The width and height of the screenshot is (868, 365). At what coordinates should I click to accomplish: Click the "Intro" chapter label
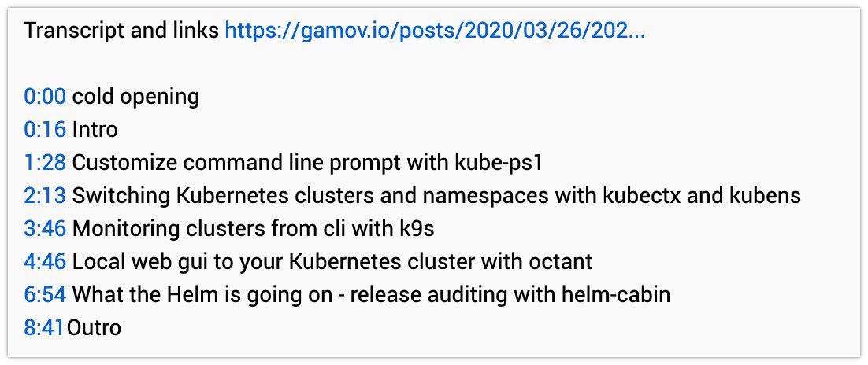(x=95, y=130)
